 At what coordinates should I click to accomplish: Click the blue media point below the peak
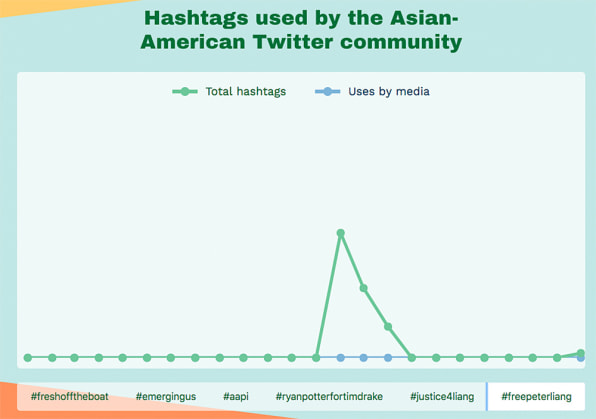341,358
